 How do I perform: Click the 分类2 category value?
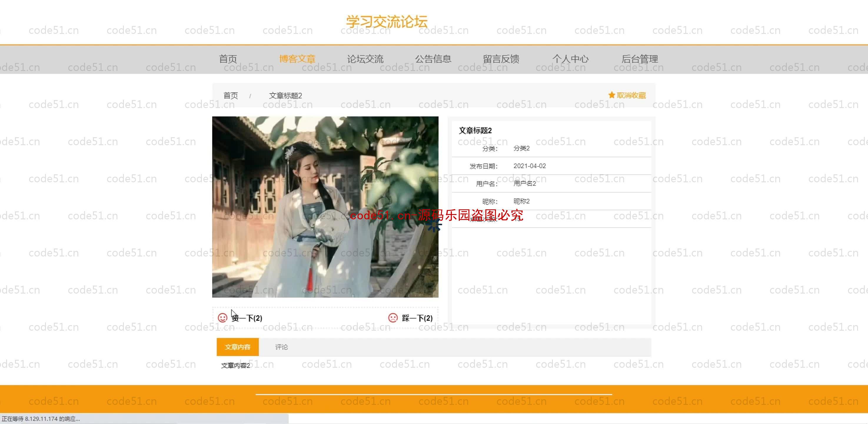pyautogui.click(x=521, y=148)
